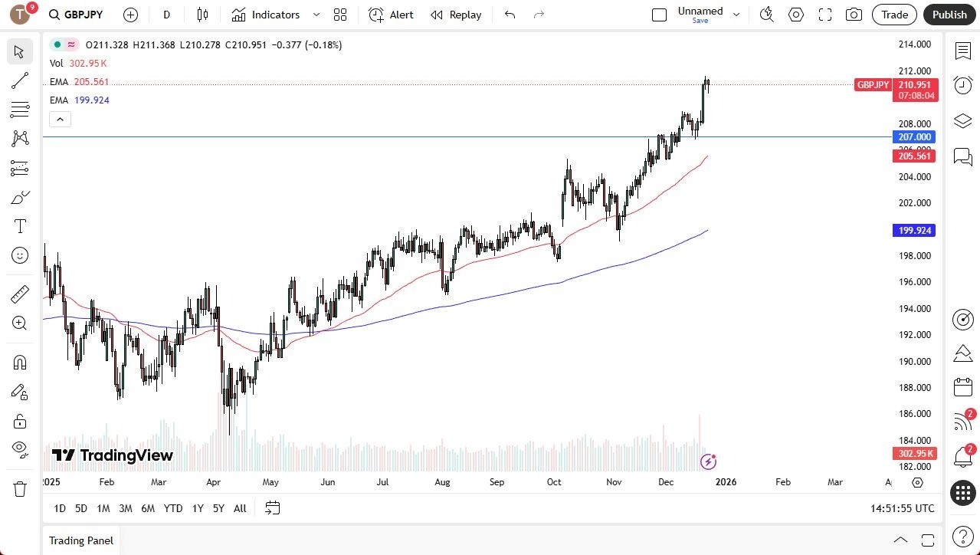
Task: Remove drawings with trash icon
Action: (20, 488)
